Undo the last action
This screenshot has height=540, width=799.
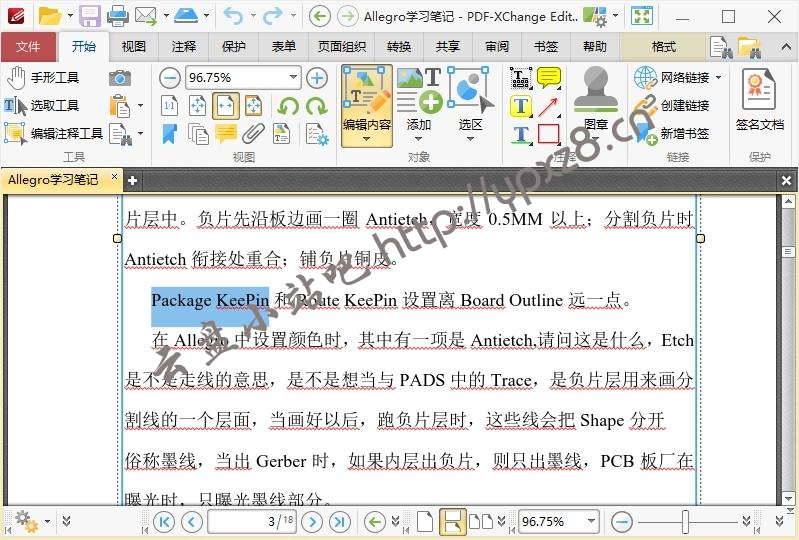(233, 16)
